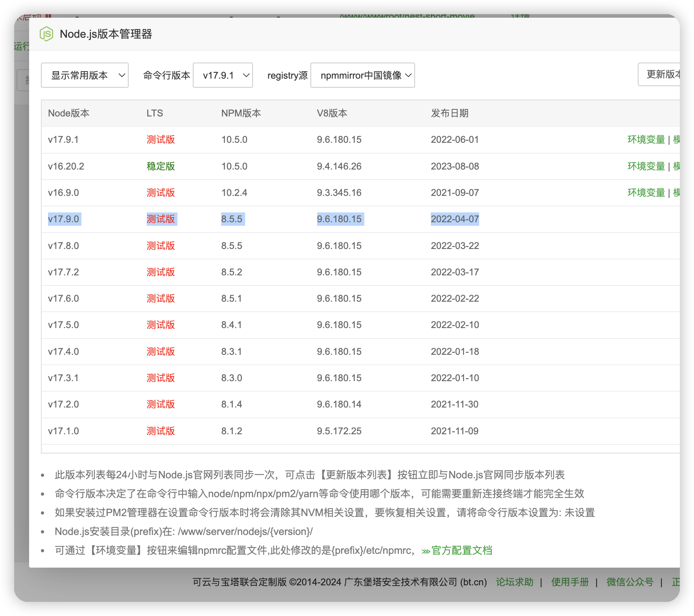Screen dimensions: 694x616
Task: Click release date 2023-08-08 cell
Action: tap(455, 166)
